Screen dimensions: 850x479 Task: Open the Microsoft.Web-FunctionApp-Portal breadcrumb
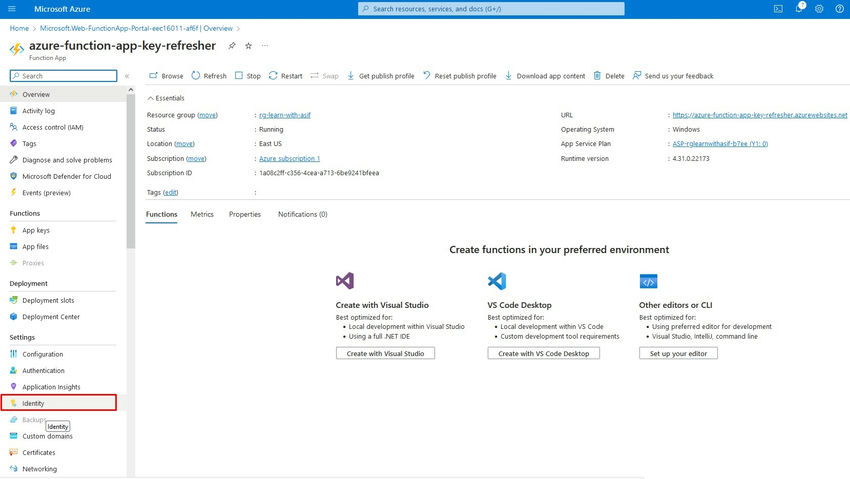[136, 28]
